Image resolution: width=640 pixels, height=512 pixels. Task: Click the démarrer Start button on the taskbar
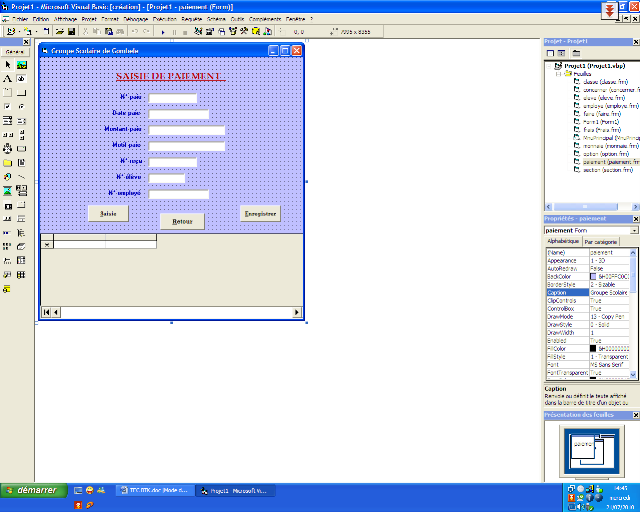(x=33, y=491)
